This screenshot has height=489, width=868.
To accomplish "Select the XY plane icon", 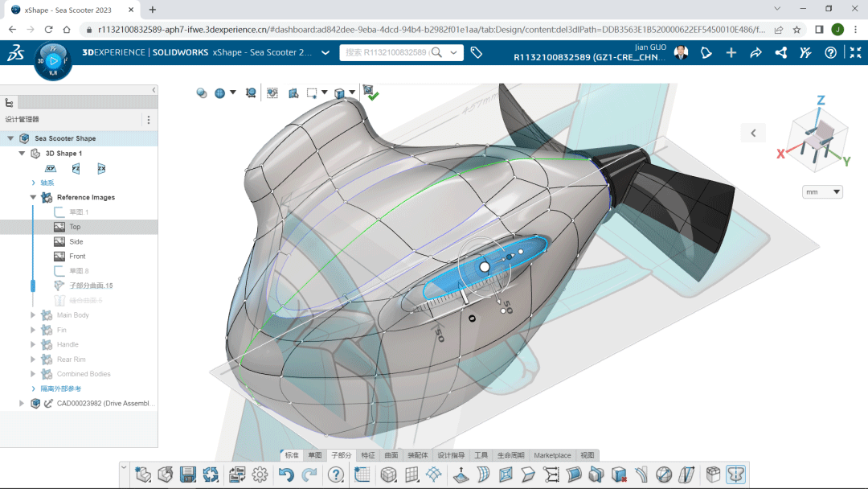I will (51, 169).
